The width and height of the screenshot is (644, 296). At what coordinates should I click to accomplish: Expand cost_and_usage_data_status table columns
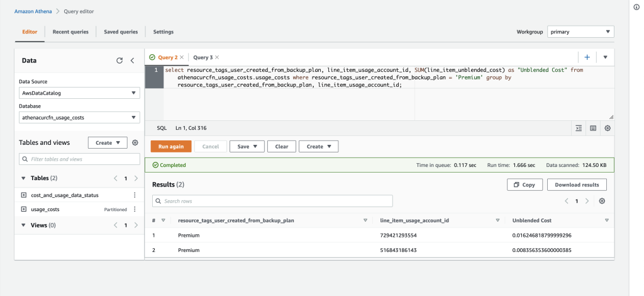tap(23, 195)
